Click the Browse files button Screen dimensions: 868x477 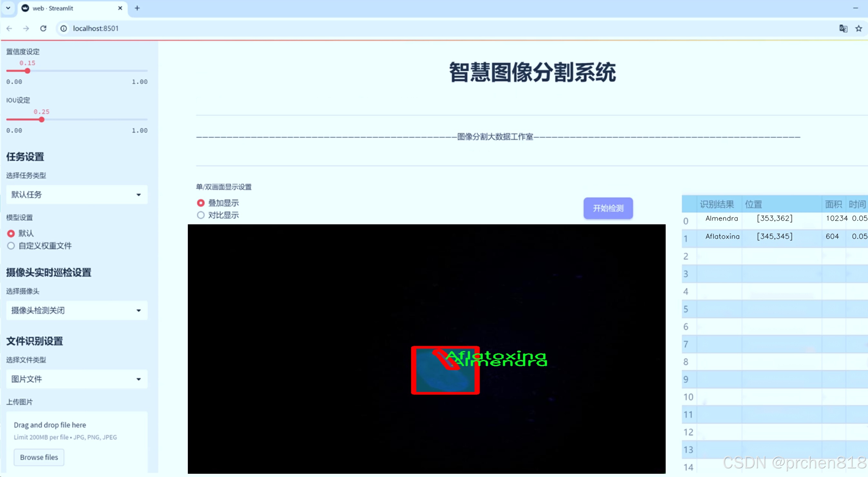click(39, 457)
